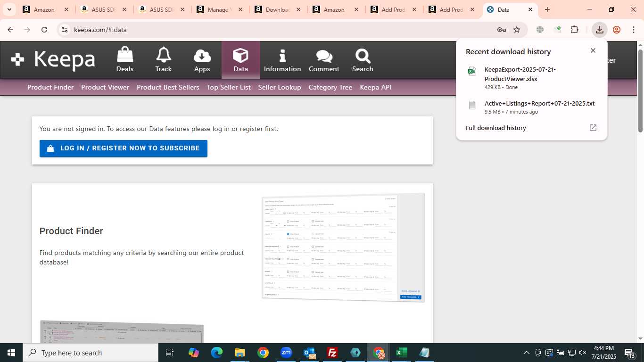Click the keepa.com address bar

pyautogui.click(x=283, y=30)
